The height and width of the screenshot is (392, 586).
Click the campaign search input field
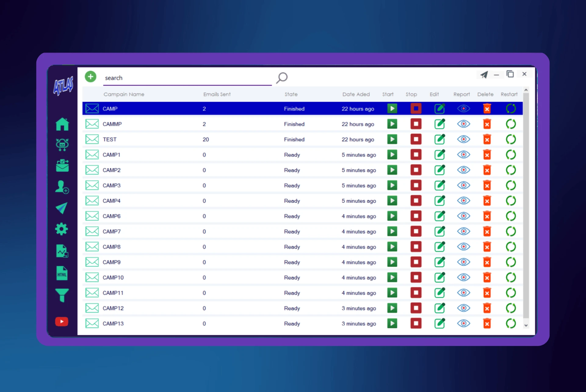pyautogui.click(x=187, y=78)
